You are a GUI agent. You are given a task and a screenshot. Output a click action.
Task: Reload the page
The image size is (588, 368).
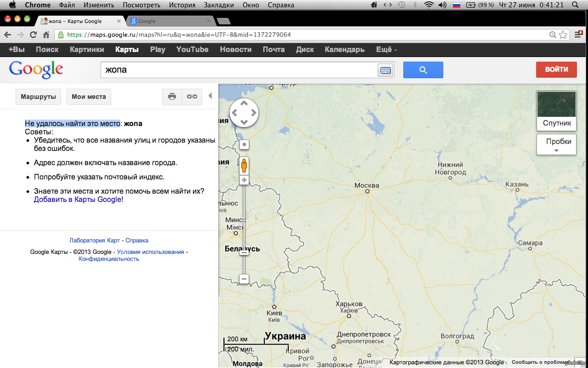(x=33, y=34)
